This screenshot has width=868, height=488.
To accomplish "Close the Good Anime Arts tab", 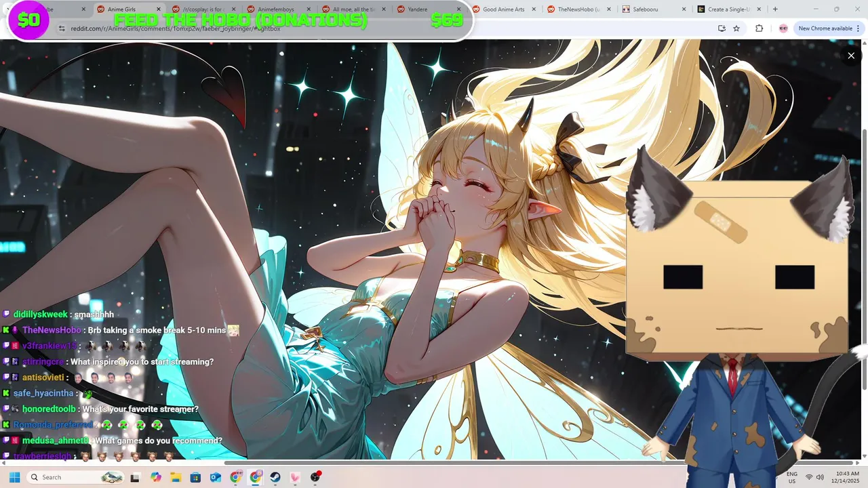I will (x=534, y=9).
